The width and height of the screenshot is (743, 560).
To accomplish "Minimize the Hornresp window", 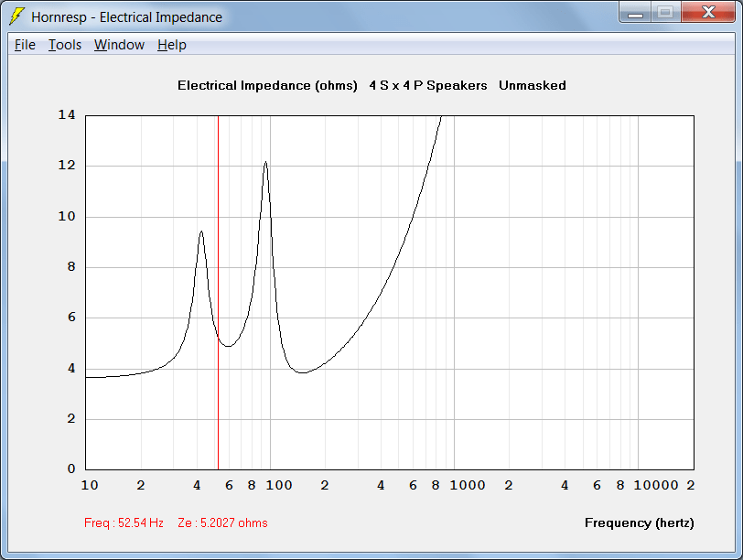I will tap(635, 12).
